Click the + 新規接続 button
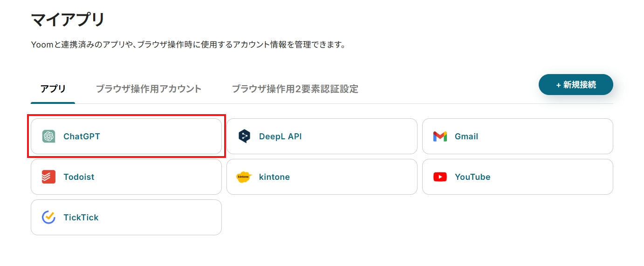This screenshot has height=266, width=644. pyautogui.click(x=576, y=85)
